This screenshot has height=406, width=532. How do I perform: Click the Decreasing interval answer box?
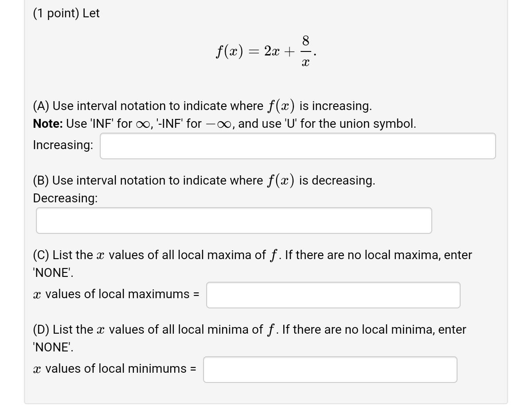coord(234,220)
